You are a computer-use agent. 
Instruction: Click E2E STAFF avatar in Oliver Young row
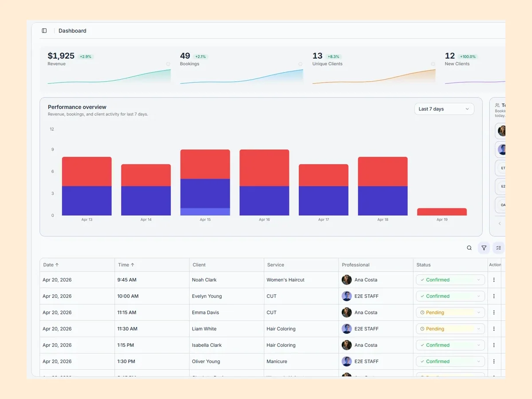[x=347, y=361]
